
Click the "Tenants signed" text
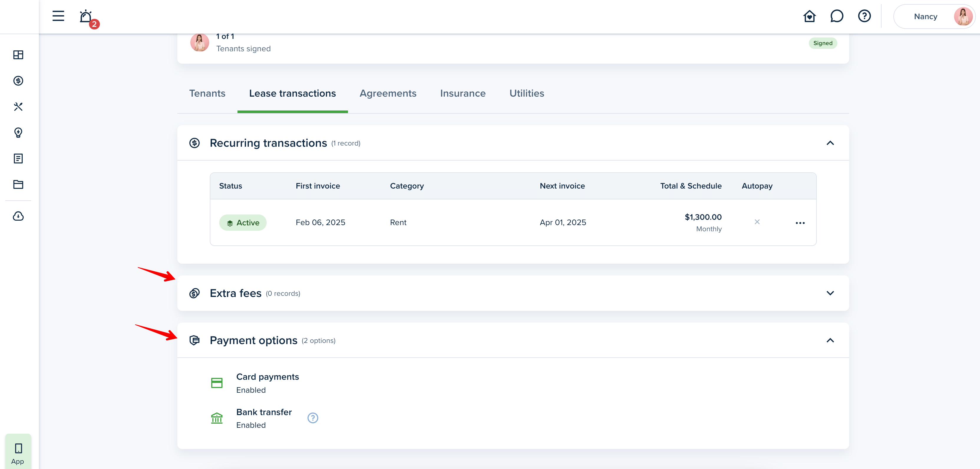[243, 49]
